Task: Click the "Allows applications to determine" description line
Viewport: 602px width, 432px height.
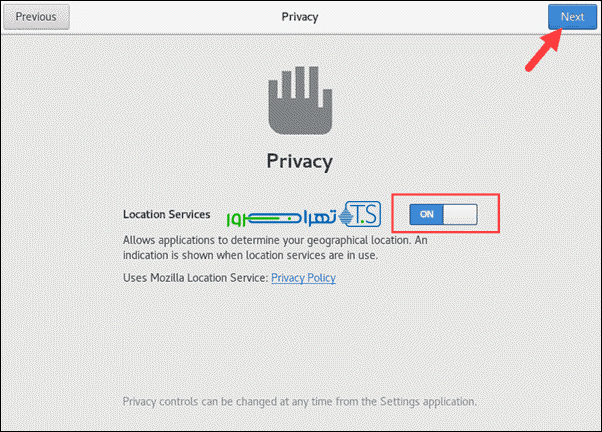Action: pos(272,241)
